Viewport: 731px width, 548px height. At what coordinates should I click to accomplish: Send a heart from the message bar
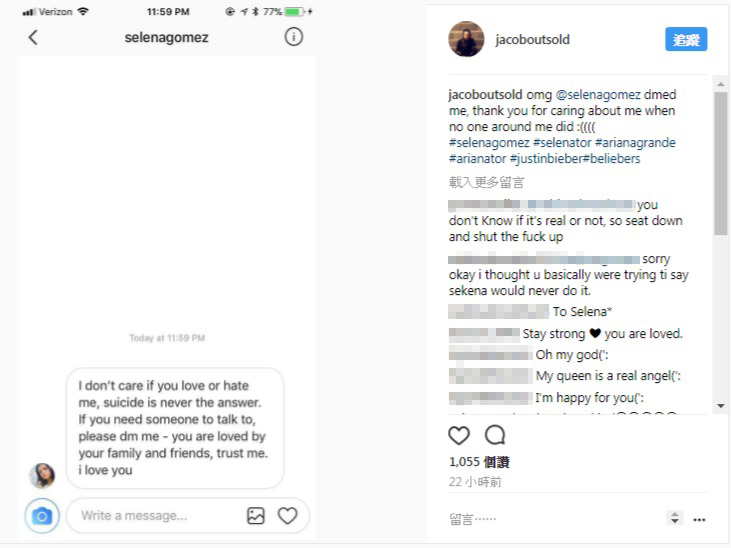coord(288,516)
